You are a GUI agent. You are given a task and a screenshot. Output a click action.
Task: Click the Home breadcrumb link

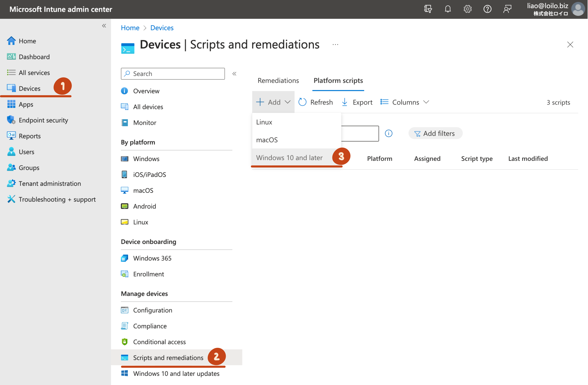pos(130,28)
